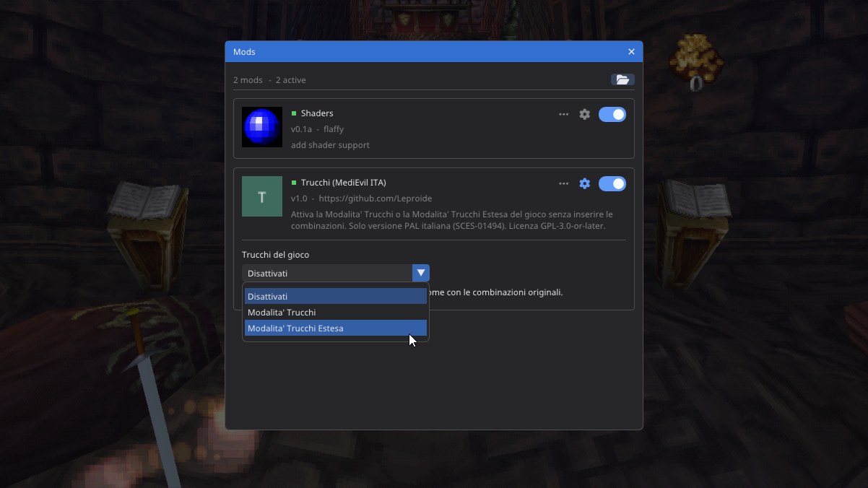This screenshot has width=868, height=488.
Task: Click the Shaders mod name
Action: [317, 113]
